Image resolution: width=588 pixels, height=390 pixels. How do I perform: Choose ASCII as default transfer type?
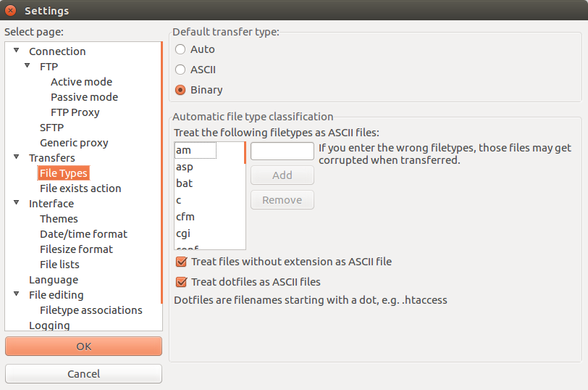[180, 70]
